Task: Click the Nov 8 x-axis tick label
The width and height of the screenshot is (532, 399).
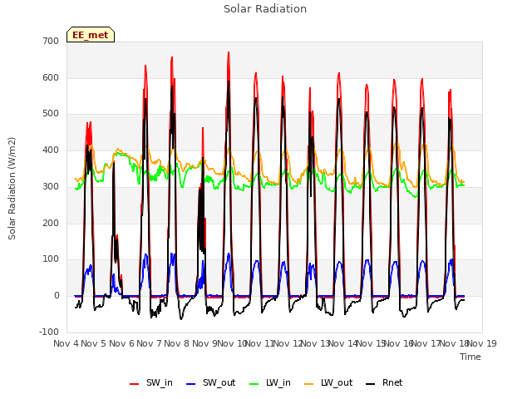Action: pyautogui.click(x=176, y=343)
